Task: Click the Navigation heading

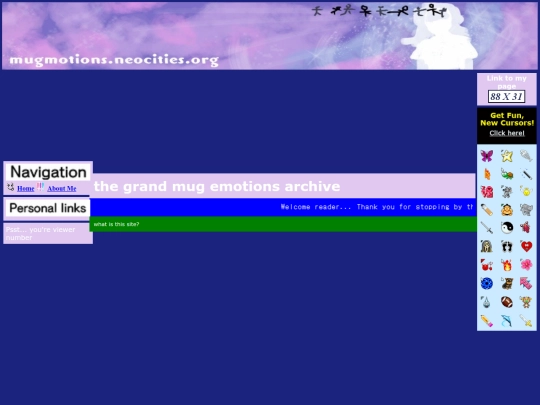Action: pyautogui.click(x=48, y=172)
